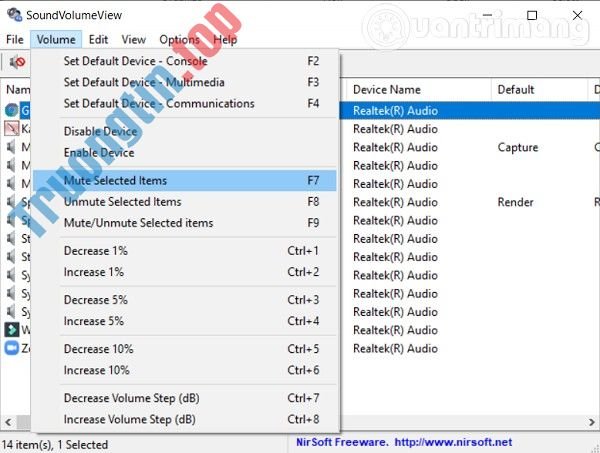Viewport: 600px width, 453px height.
Task: Open the Options menu
Action: click(179, 40)
